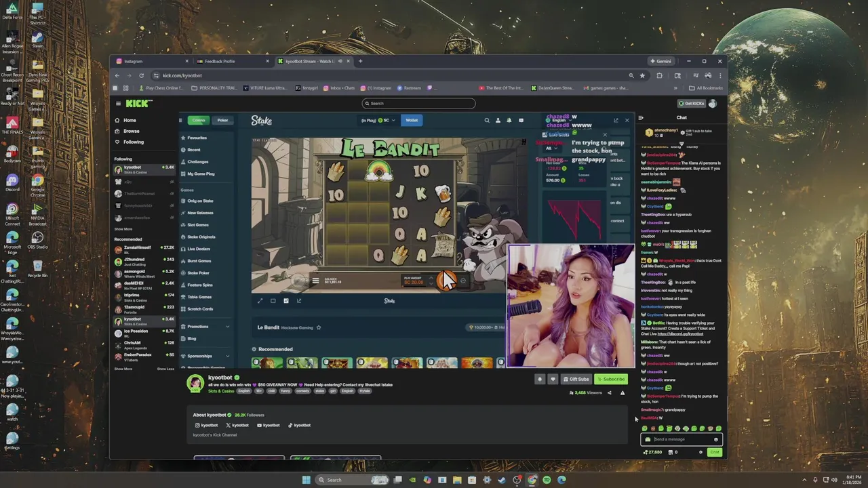Click the theatre mode icon under game

click(273, 301)
